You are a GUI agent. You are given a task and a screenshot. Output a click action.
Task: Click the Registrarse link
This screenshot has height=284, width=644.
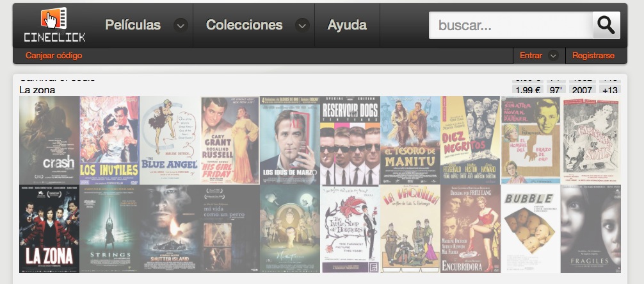[x=593, y=56]
